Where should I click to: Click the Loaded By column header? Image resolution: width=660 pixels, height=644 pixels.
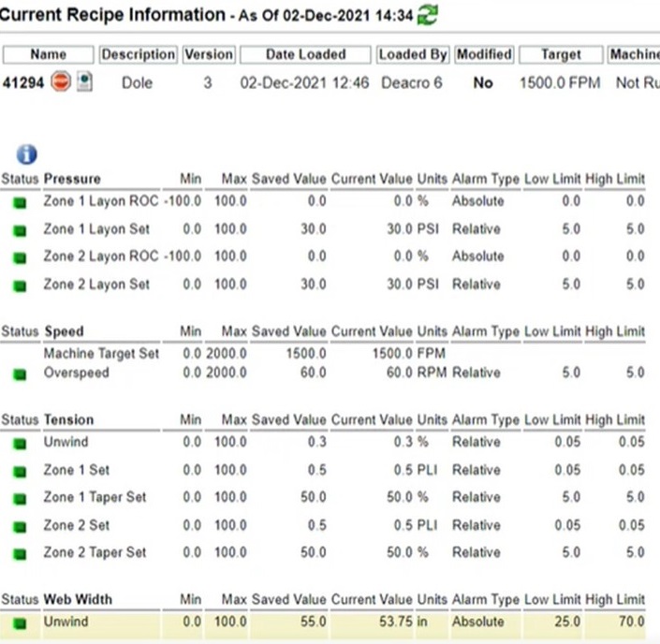[413, 54]
